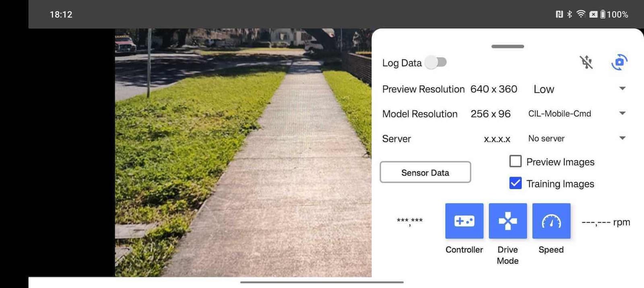The width and height of the screenshot is (644, 288).
Task: Tap the rpm readout text
Action: tap(606, 222)
